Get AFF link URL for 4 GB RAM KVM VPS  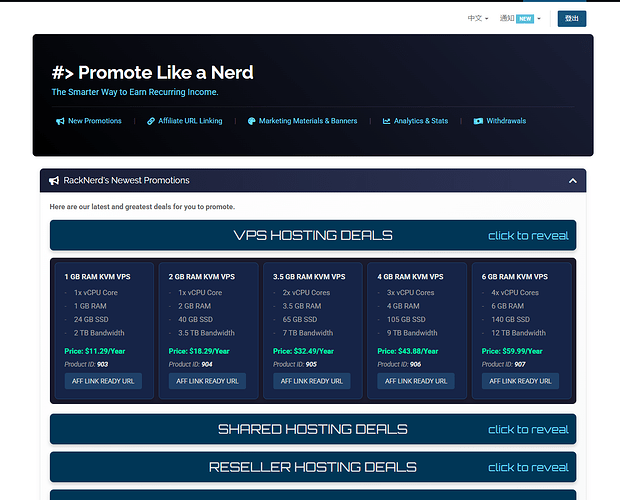point(416,381)
